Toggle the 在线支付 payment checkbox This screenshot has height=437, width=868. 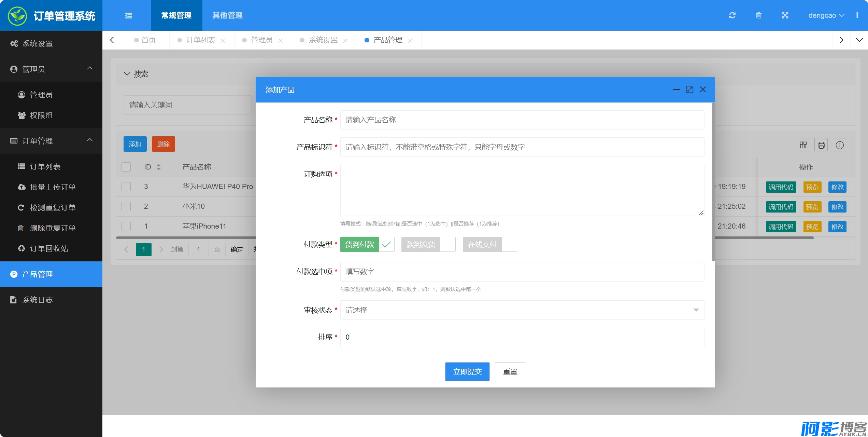[x=490, y=244]
